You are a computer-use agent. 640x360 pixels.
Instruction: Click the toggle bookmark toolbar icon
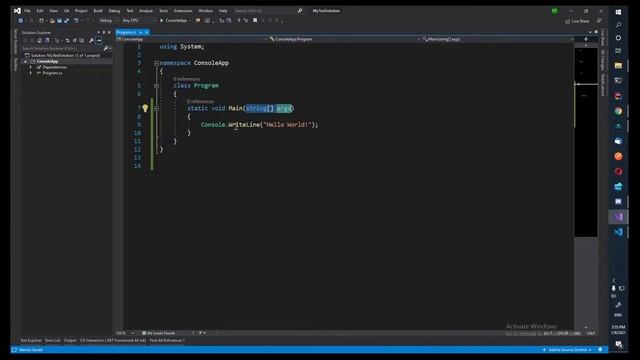(255, 20)
